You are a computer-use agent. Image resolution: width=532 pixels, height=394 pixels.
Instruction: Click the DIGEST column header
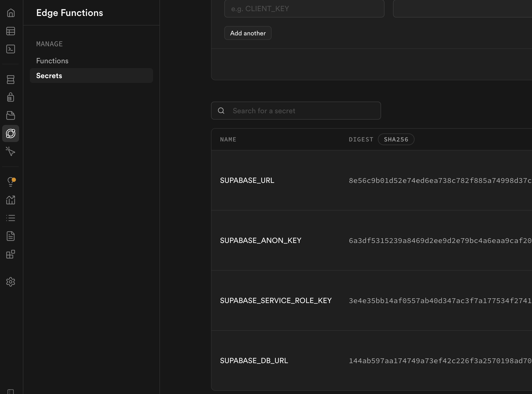pos(361,139)
